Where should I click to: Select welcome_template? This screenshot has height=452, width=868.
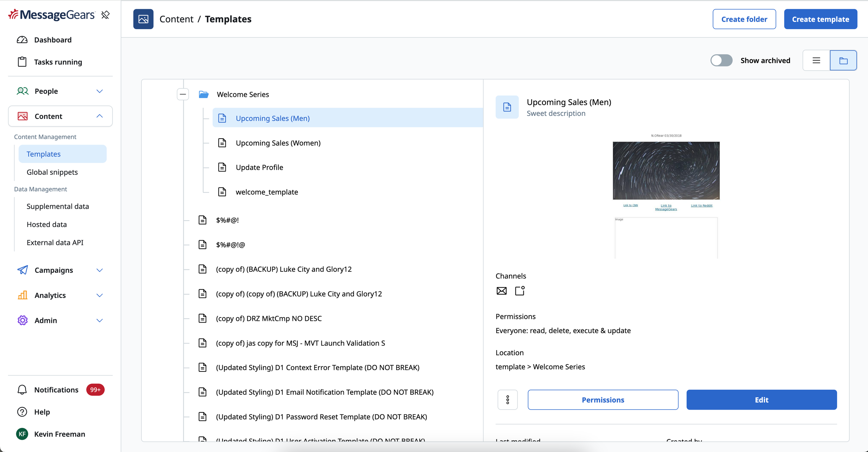pos(267,192)
